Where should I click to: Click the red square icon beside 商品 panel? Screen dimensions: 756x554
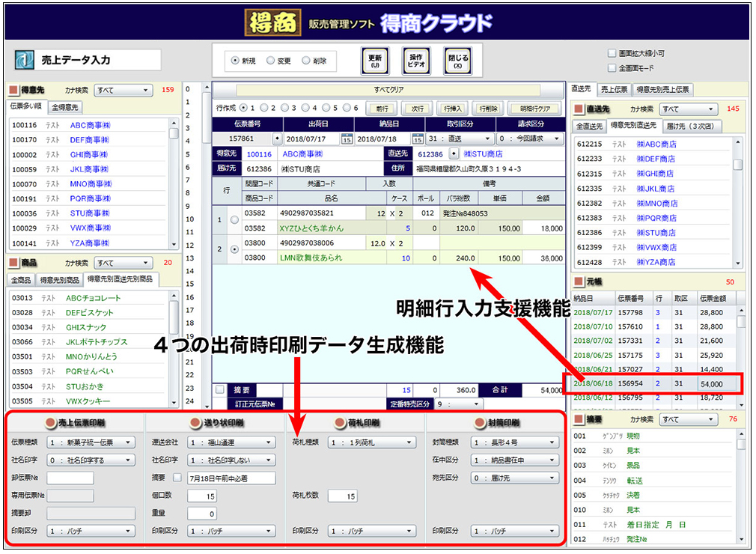point(13,262)
